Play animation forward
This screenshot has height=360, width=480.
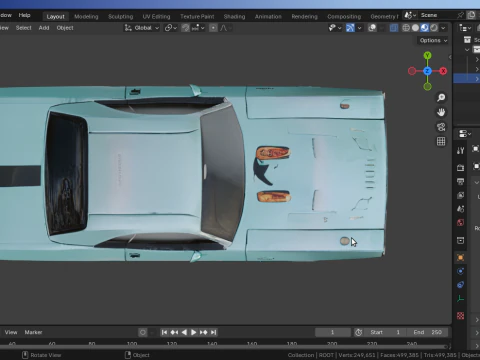[194, 332]
